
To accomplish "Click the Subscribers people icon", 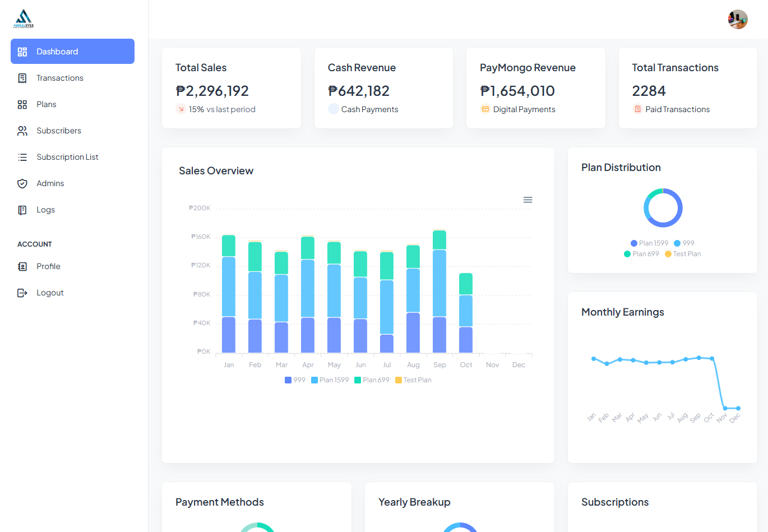I will click(22, 131).
